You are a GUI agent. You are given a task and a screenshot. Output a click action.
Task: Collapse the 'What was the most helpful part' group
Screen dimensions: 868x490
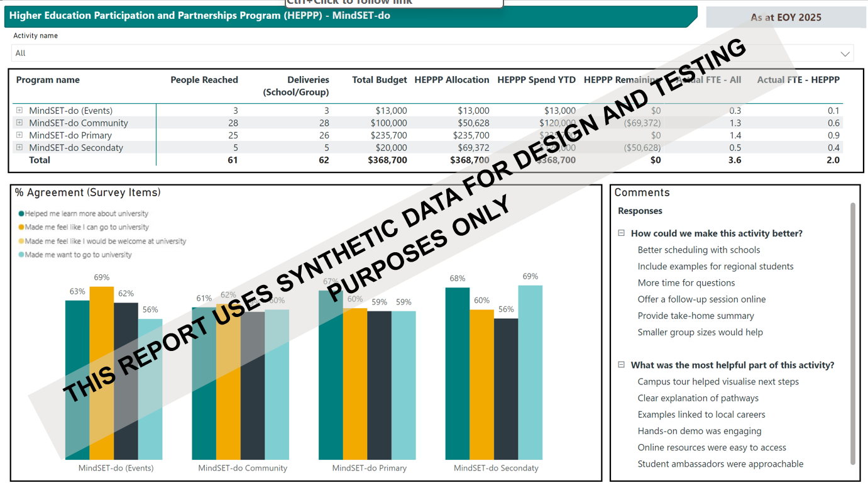(x=622, y=365)
